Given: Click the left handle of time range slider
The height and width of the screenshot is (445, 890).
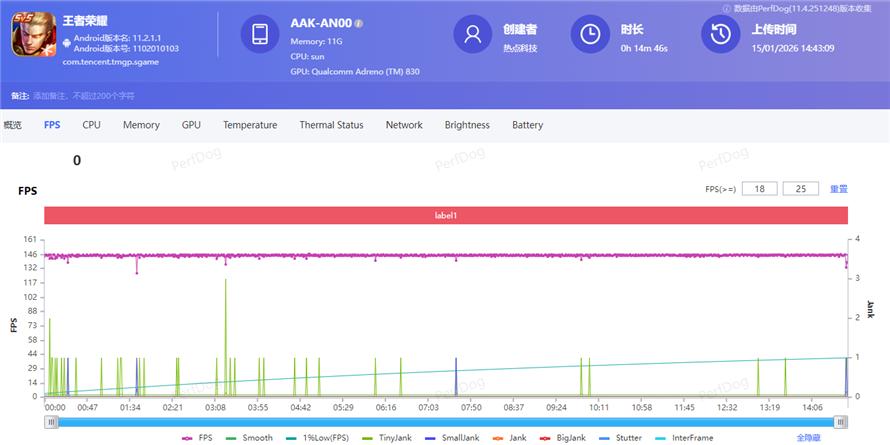Looking at the screenshot, I should pyautogui.click(x=52, y=422).
